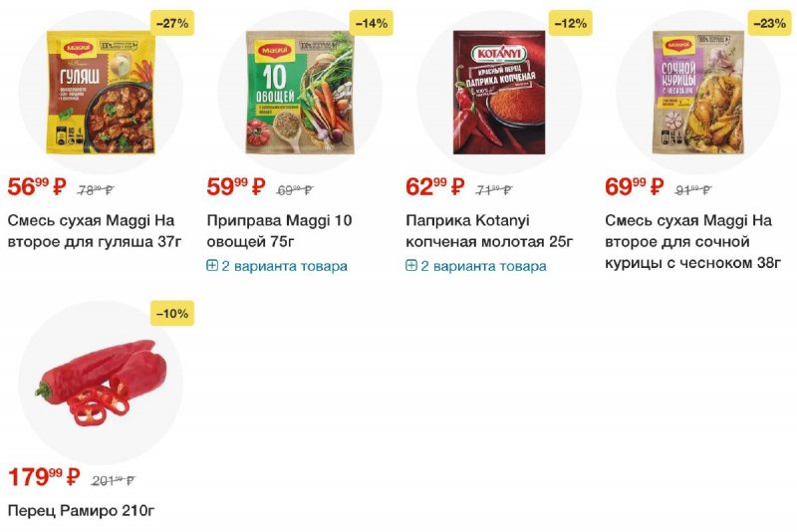This screenshot has width=797, height=532.
Task: Click the 179.99 ₽ price of Ramiro pepper
Action: tap(44, 477)
